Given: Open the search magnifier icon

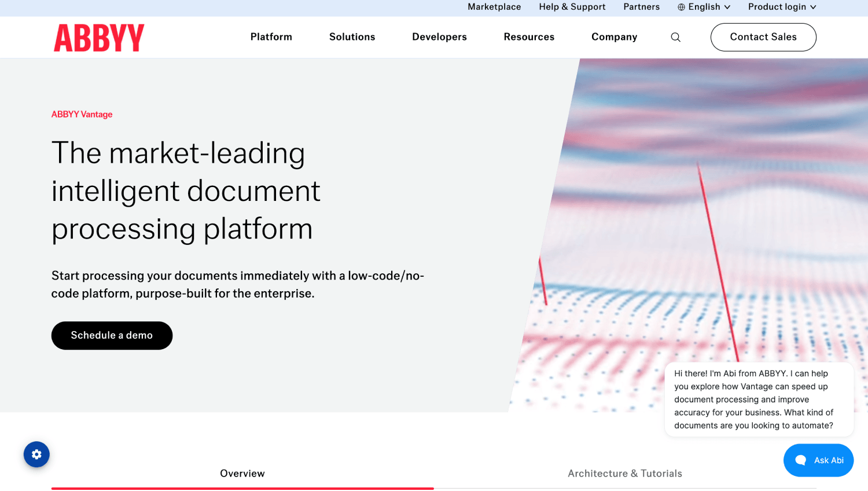Looking at the screenshot, I should pyautogui.click(x=675, y=37).
